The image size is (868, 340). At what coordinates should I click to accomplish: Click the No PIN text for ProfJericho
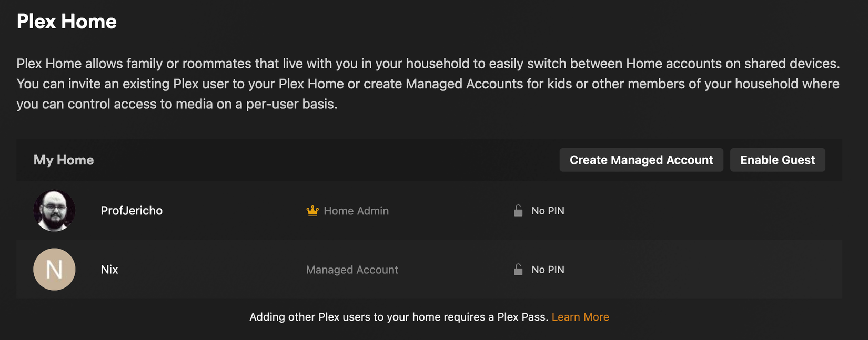[x=548, y=211]
